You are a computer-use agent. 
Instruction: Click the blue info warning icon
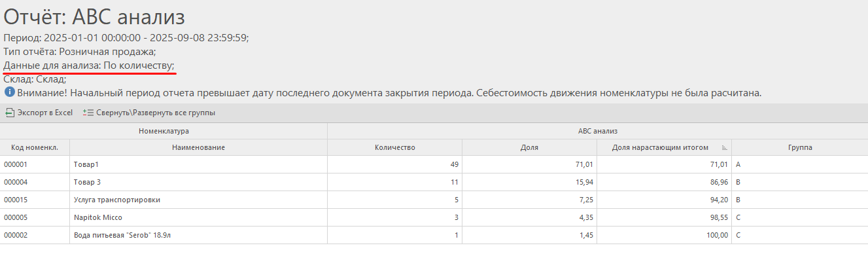click(x=9, y=93)
